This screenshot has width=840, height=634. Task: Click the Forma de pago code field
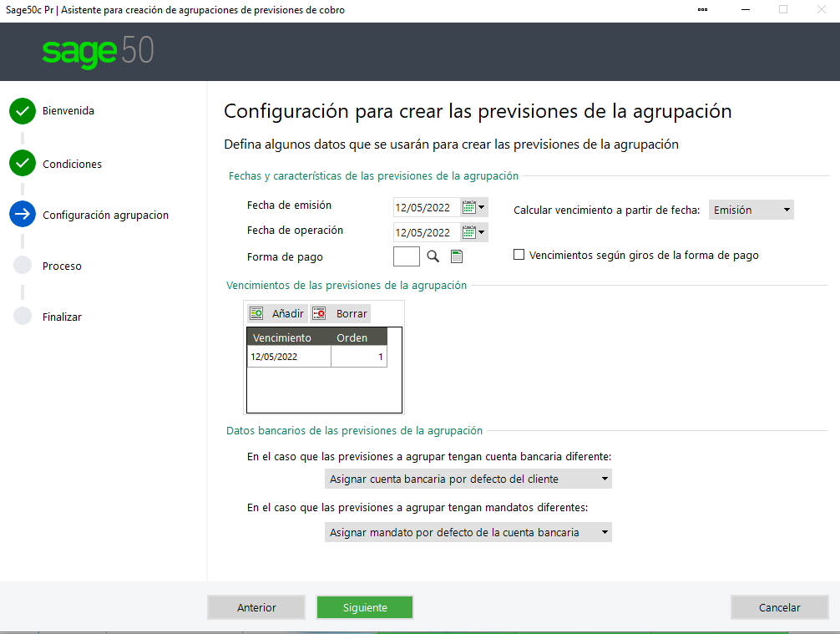407,256
